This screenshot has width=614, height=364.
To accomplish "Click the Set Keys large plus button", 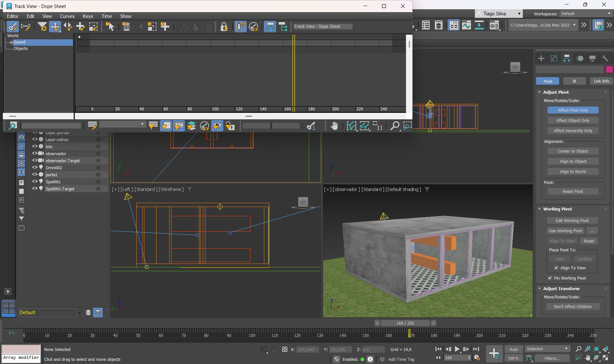I will pos(494,353).
